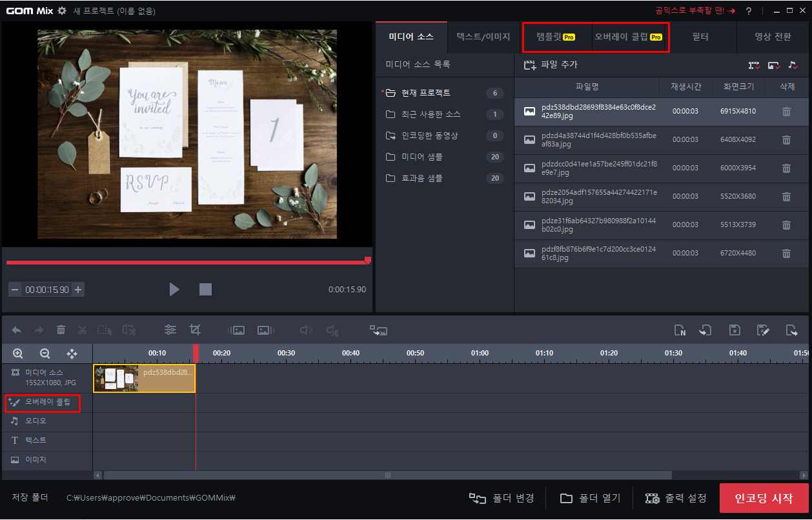The width and height of the screenshot is (812, 520).
Task: Click the 인코딩 시작 button
Action: [762, 499]
